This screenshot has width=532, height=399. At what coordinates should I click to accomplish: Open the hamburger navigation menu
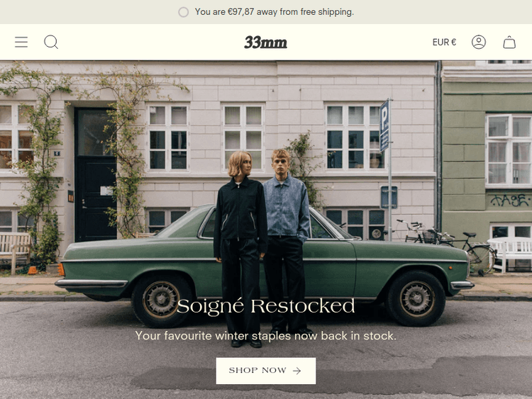(21, 42)
